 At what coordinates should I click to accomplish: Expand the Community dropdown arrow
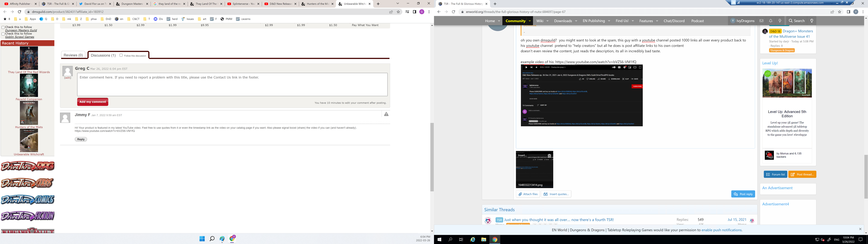click(530, 21)
